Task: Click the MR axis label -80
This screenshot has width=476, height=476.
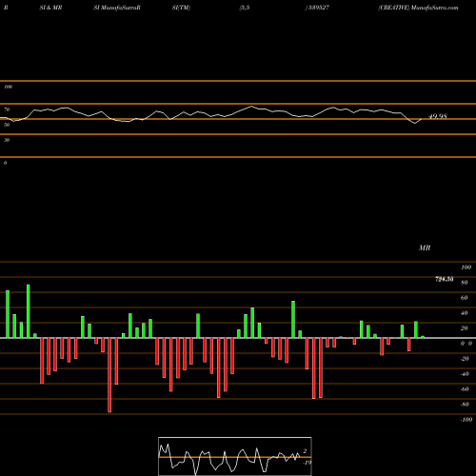Action: click(x=465, y=405)
